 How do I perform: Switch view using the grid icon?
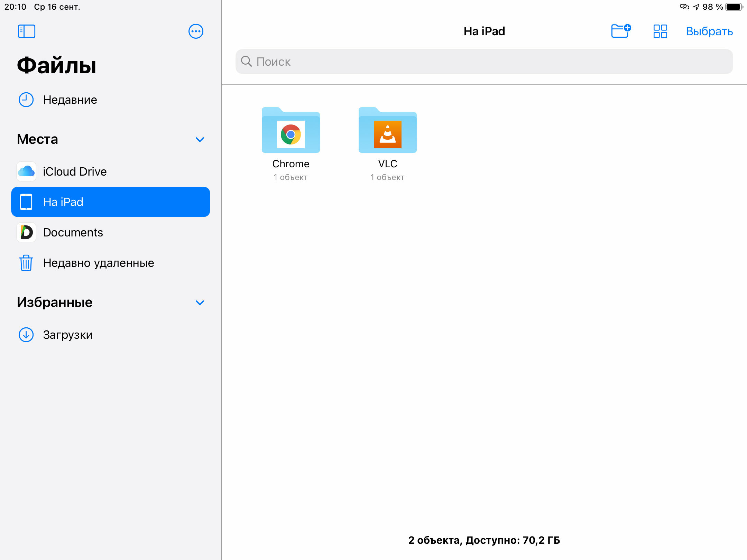point(660,31)
